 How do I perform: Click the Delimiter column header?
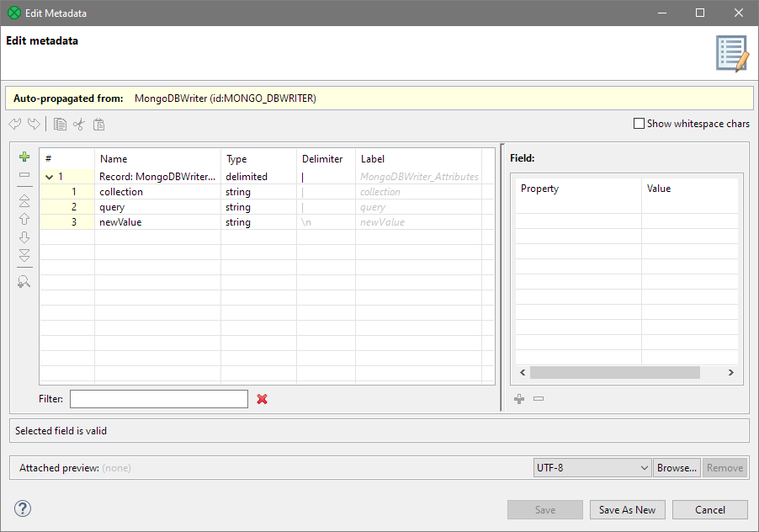[x=326, y=159]
